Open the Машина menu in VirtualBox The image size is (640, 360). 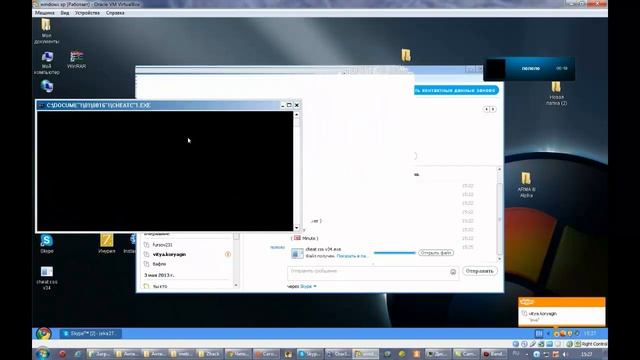point(44,13)
